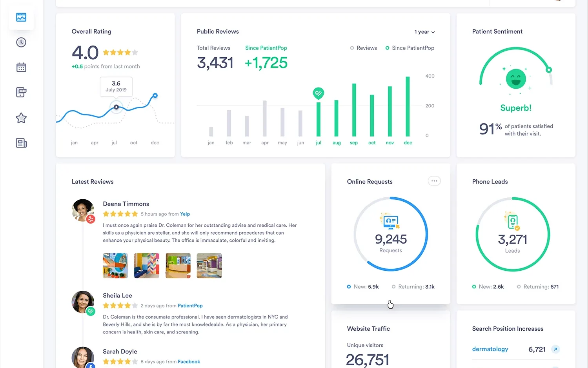Toggle the Since PatientPop legend series
The image size is (588, 368).
tap(410, 48)
